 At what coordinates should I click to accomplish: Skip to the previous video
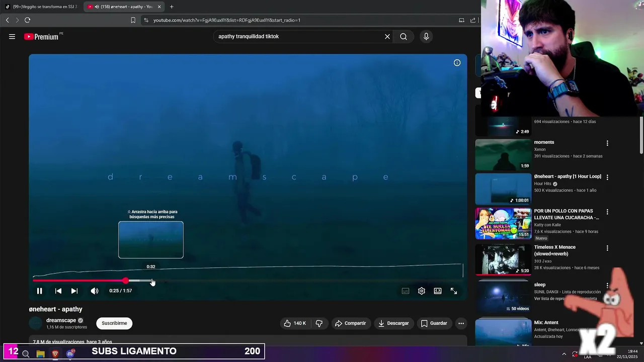58,291
